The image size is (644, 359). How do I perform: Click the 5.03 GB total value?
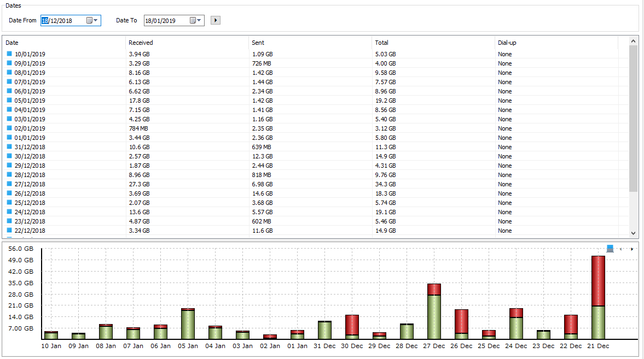tap(385, 54)
